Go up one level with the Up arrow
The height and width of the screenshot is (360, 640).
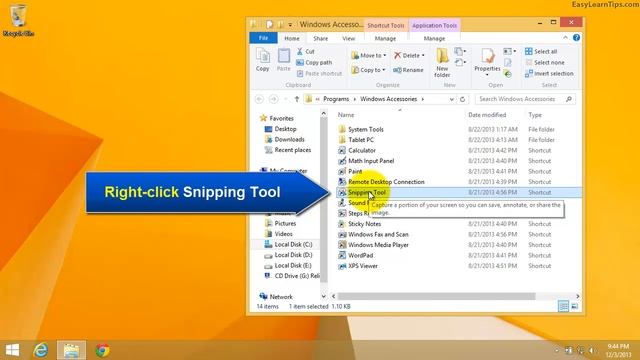(x=297, y=99)
